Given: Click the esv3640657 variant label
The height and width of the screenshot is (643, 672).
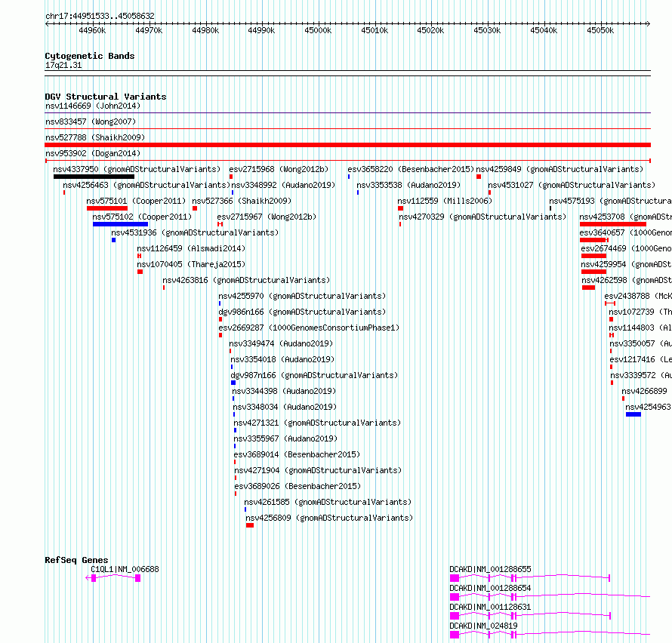Looking at the screenshot, I should point(626,232).
